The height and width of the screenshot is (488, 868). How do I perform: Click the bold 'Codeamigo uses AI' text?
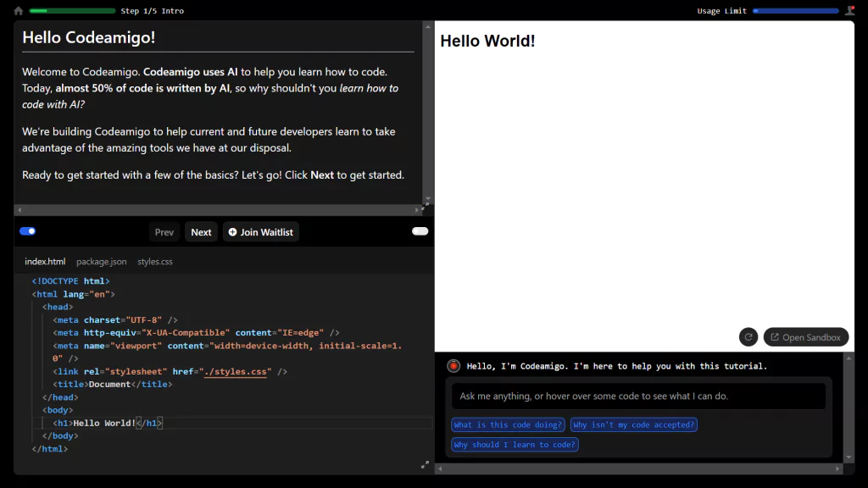(x=191, y=72)
